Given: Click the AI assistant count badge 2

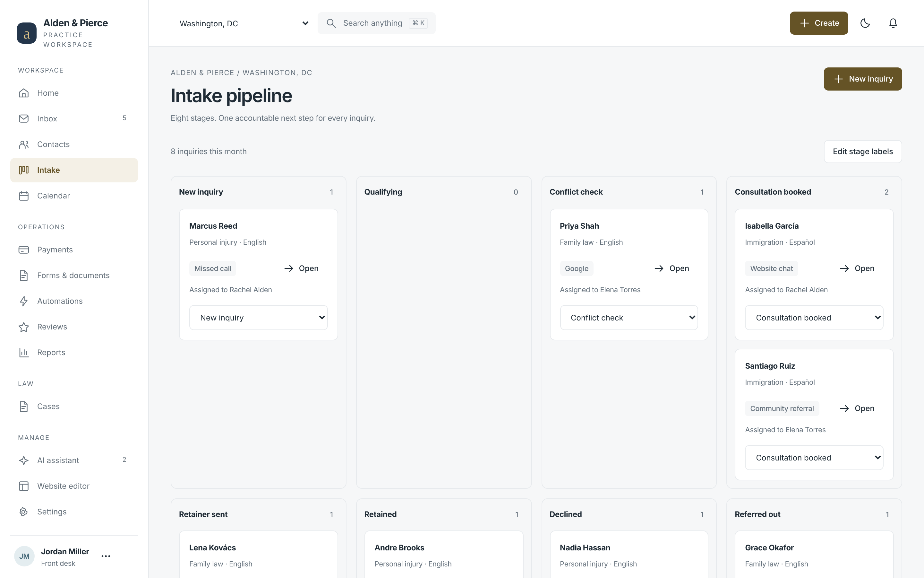Looking at the screenshot, I should click(x=124, y=460).
